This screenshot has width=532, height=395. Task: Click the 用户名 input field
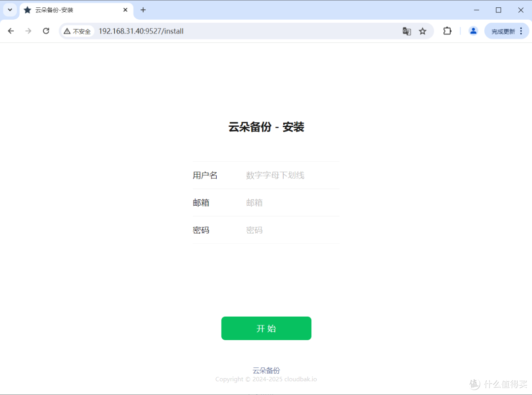pyautogui.click(x=291, y=175)
